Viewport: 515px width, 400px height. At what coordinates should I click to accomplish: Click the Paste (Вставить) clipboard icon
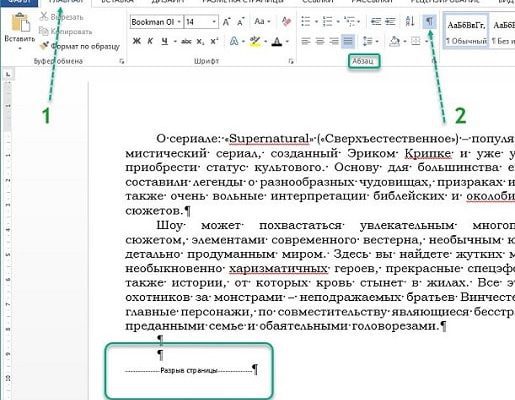(21, 22)
